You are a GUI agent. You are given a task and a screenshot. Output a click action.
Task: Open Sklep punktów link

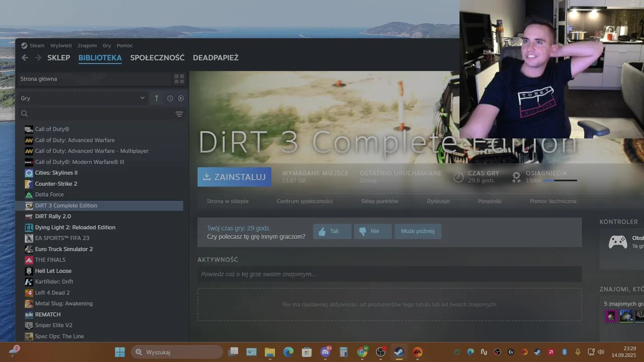pos(379,201)
